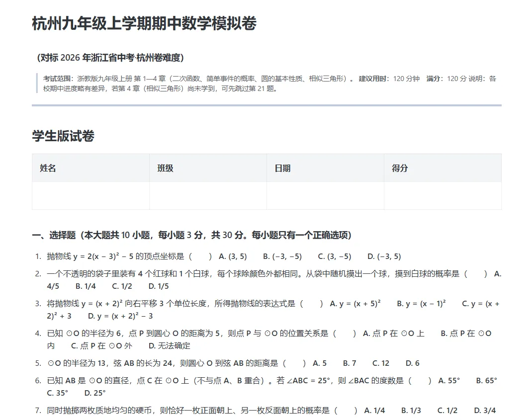529x420 pixels.
Task: Click question 4 option D. 无法确定
Action: [x=170, y=346]
